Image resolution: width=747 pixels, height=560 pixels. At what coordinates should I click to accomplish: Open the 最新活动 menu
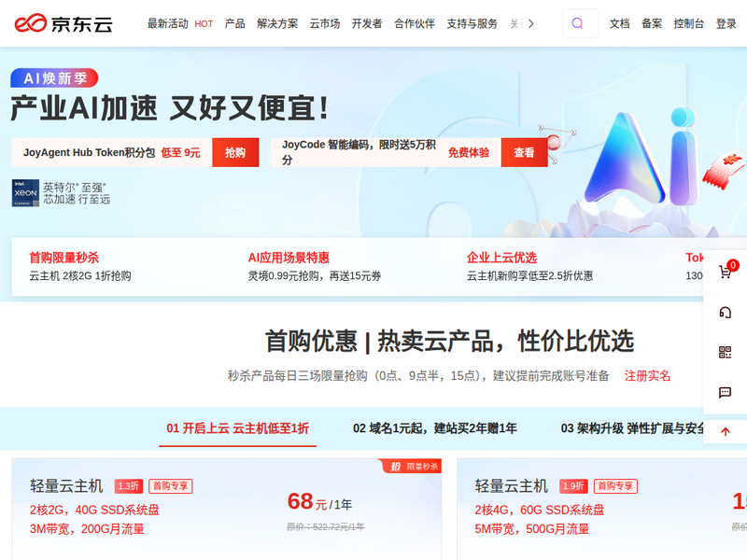[x=168, y=24]
